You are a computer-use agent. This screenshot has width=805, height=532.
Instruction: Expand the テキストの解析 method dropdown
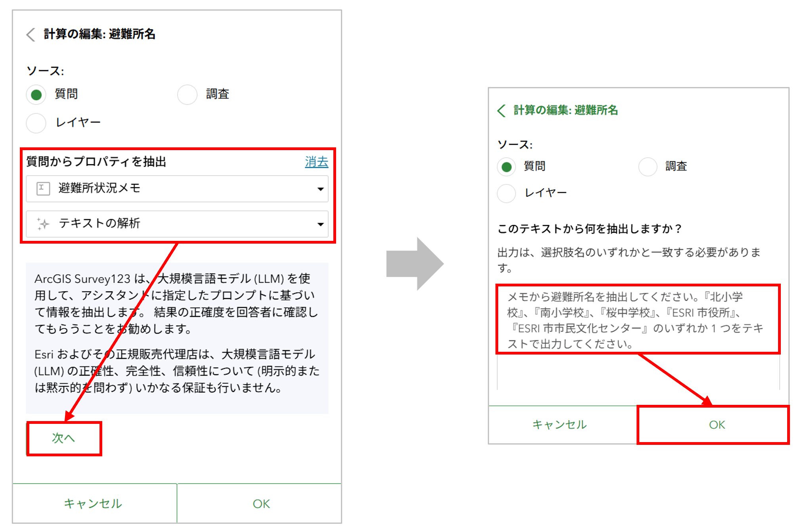(177, 224)
